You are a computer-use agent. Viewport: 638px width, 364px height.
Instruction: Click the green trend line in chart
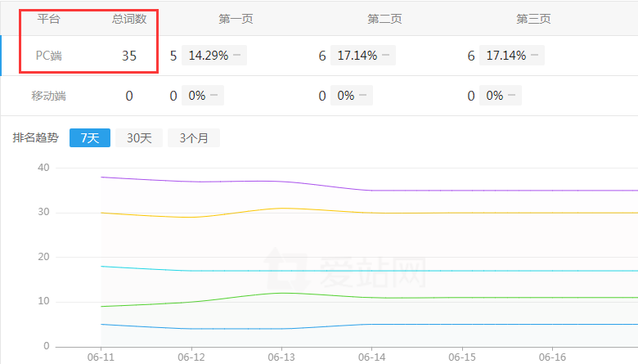pos(409,298)
